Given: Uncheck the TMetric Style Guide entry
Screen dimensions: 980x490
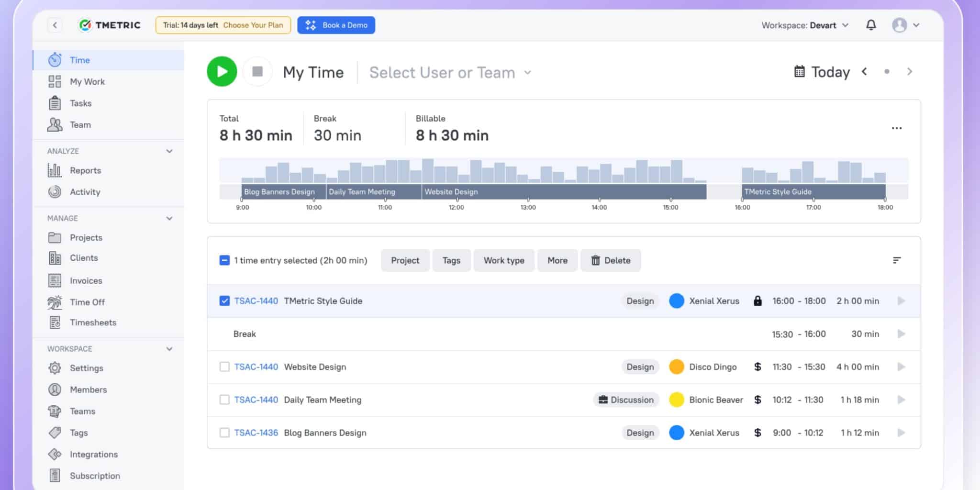Looking at the screenshot, I should click(x=224, y=301).
